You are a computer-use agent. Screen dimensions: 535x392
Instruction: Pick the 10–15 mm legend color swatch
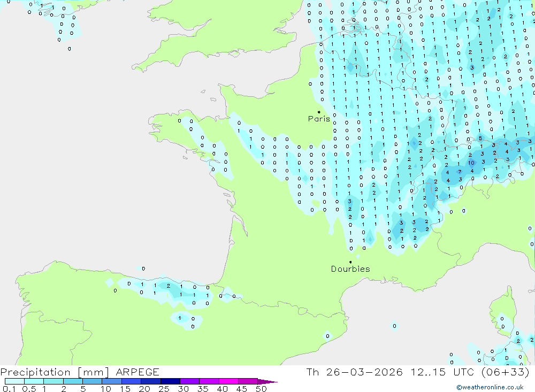pos(112,381)
